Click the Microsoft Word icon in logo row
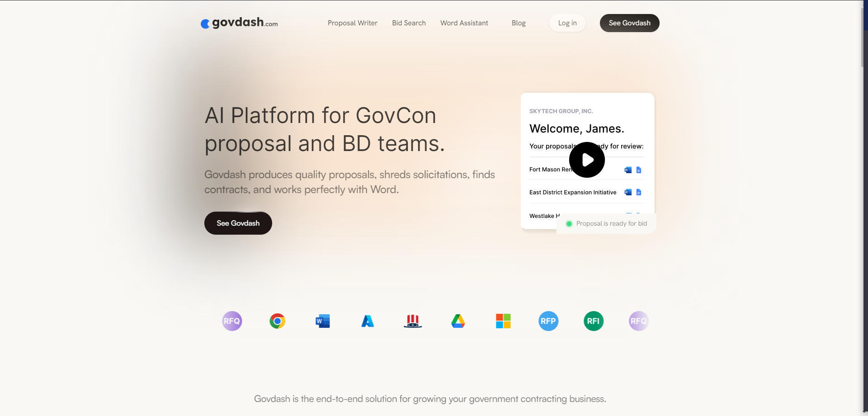This screenshot has width=868, height=416. click(322, 321)
